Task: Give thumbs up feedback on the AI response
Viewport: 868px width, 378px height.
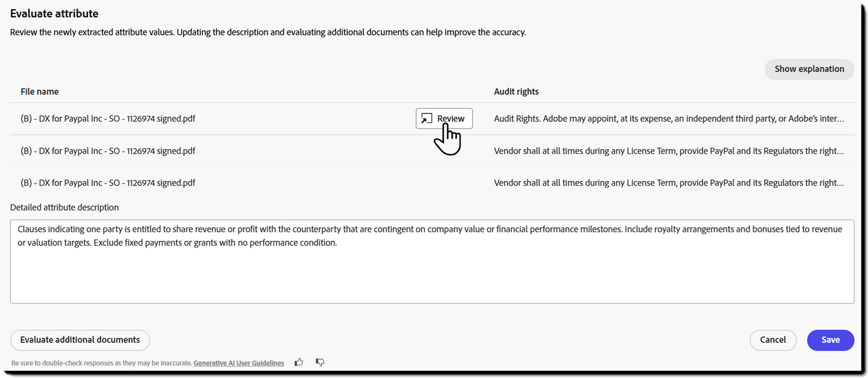Action: click(299, 362)
